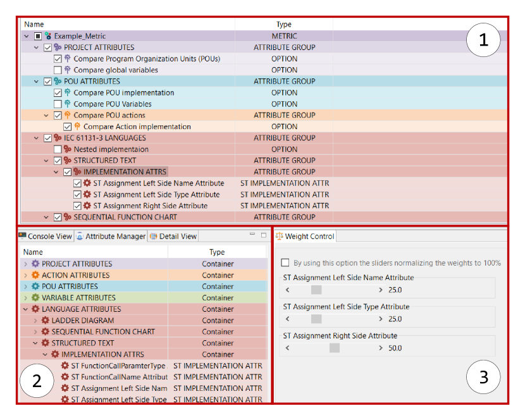525x420 pixels.
Task: Click the gear icon of LADDER DIAGRAM container
Action: click(45, 320)
